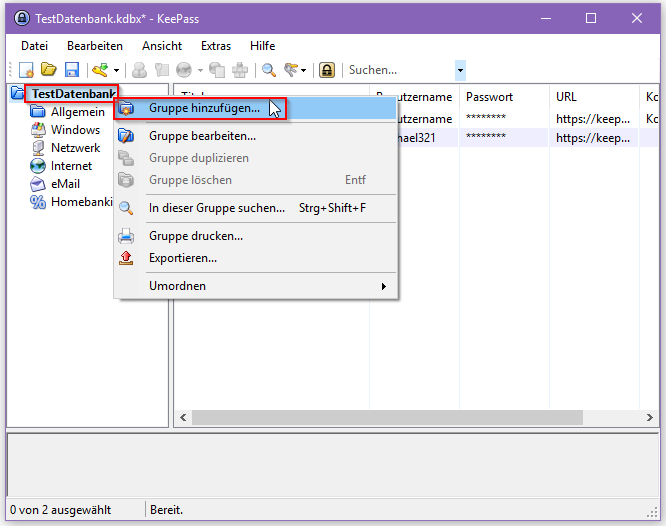Select the Homebanking group
The width and height of the screenshot is (666, 526).
(x=82, y=202)
